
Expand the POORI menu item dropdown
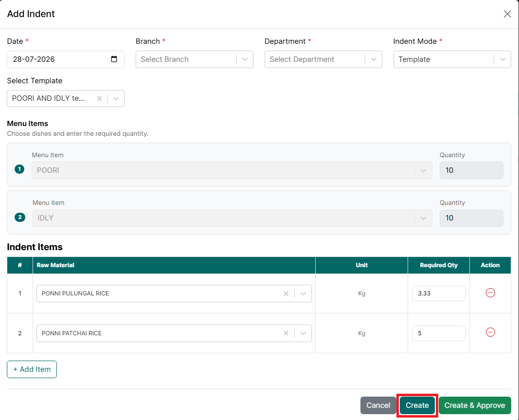tap(423, 171)
